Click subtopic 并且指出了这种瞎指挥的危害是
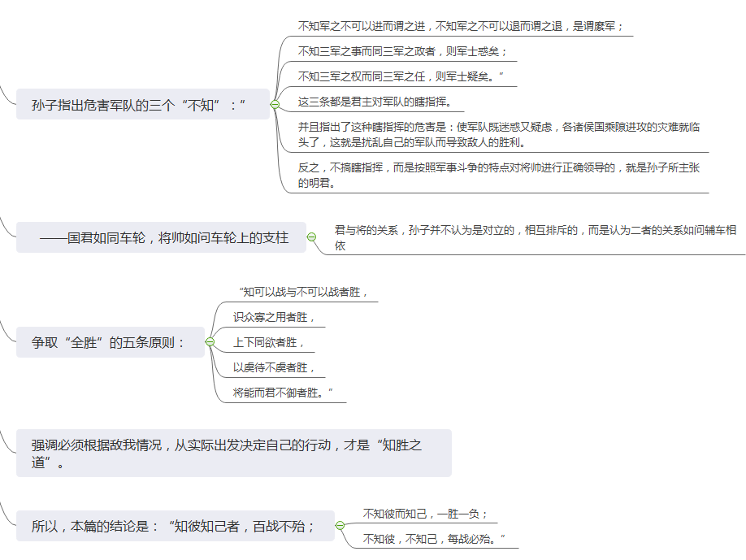 499,135
